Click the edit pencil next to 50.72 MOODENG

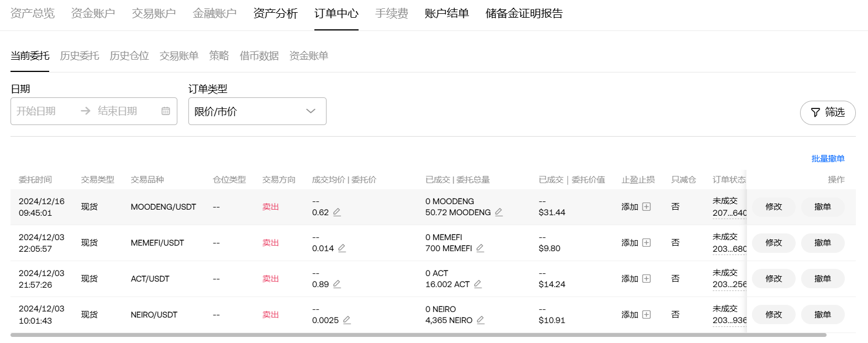click(x=499, y=212)
